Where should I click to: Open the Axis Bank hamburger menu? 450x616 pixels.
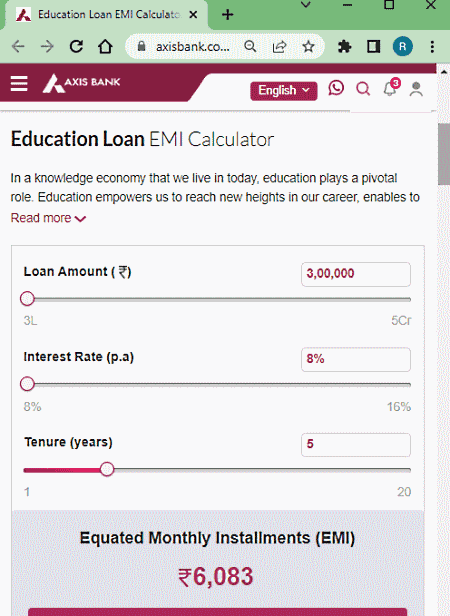tap(19, 83)
